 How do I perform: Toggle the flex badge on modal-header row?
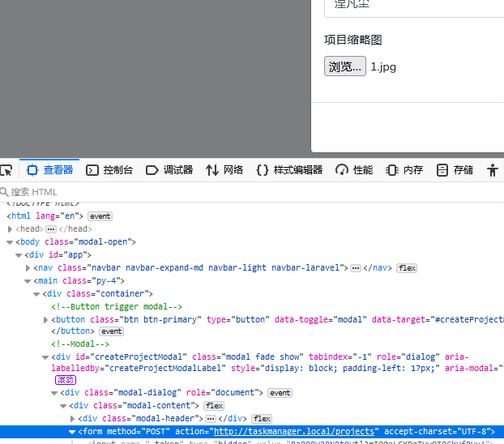coord(262,419)
